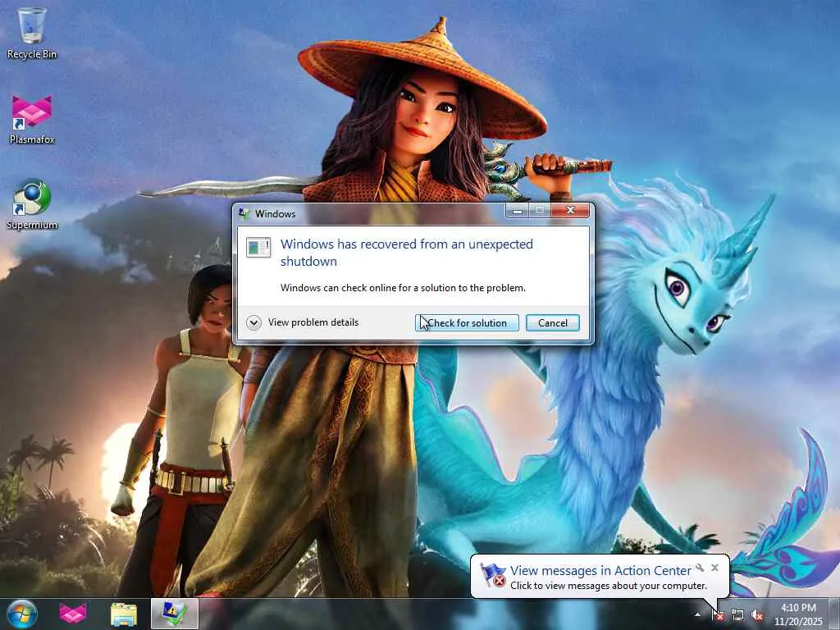This screenshot has height=630, width=840.
Task: Show hidden tray icons arrow
Action: pyautogui.click(x=697, y=614)
